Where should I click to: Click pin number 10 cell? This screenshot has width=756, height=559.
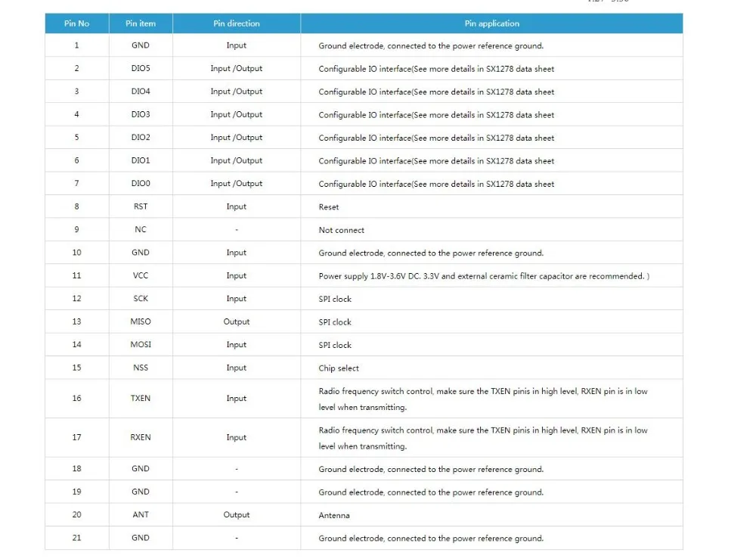click(x=76, y=252)
